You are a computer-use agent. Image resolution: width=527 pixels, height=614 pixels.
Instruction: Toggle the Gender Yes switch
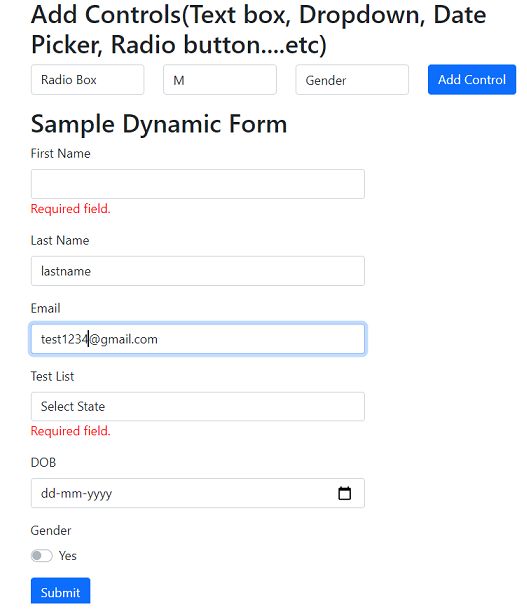(42, 555)
